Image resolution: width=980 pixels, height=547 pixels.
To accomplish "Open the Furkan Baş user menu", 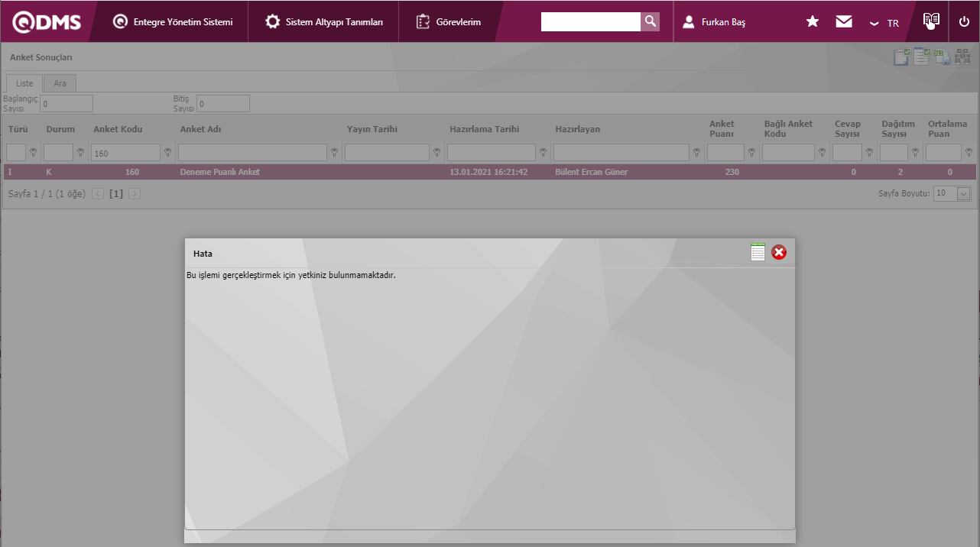I will (x=714, y=22).
